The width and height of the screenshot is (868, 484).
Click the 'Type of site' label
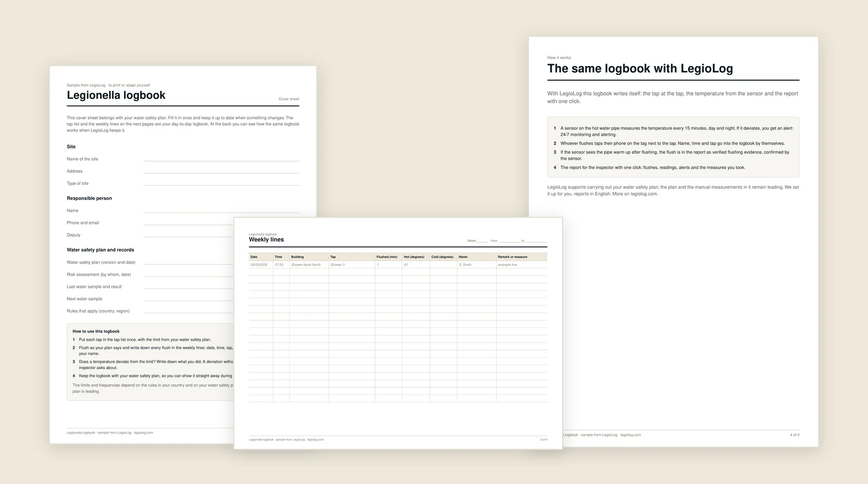point(78,184)
